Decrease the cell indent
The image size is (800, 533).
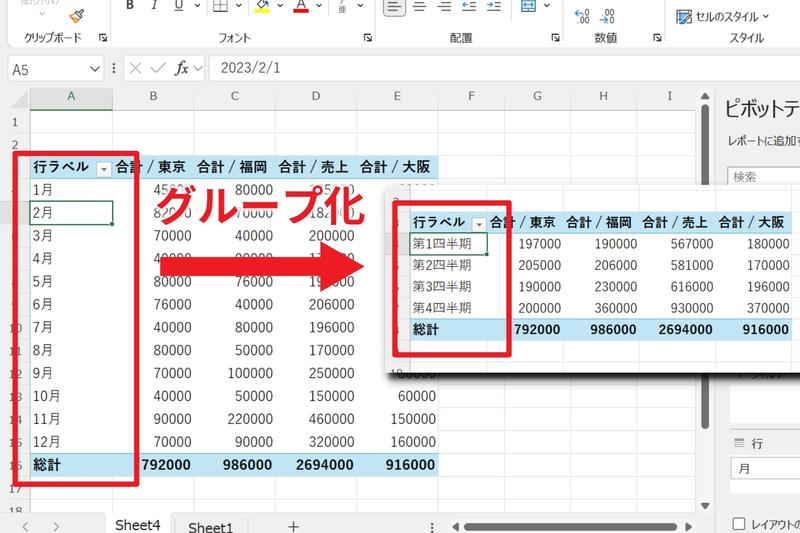[469, 6]
